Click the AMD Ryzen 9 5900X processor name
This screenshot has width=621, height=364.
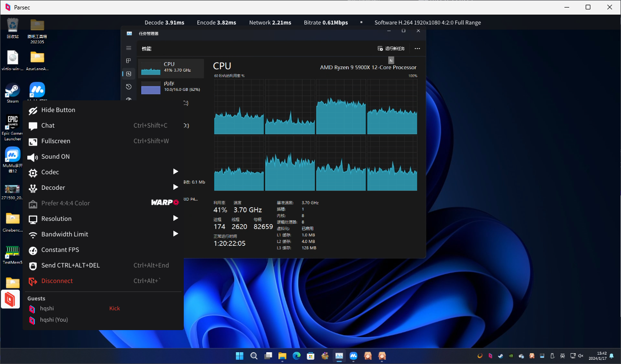368,67
